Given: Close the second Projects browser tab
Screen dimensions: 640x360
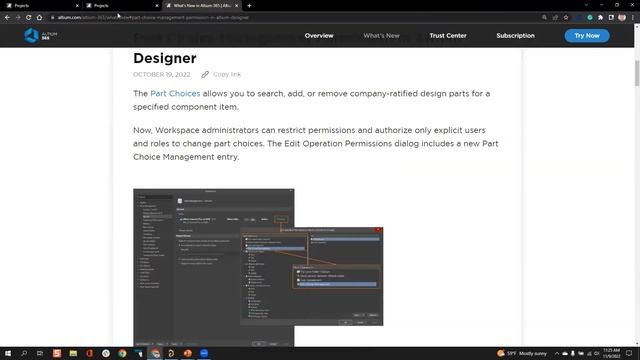Looking at the screenshot, I should point(157,6).
